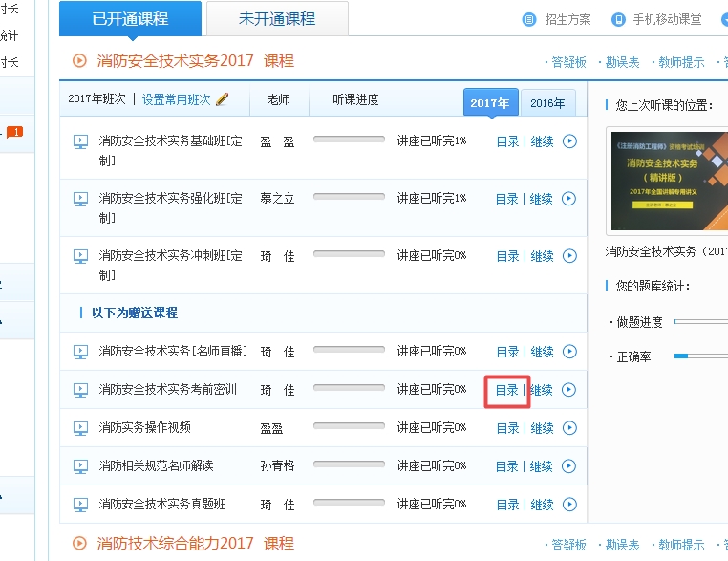Open 教师提示 for 消防技术综合能力2017
This screenshot has width=728, height=561.
[681, 545]
